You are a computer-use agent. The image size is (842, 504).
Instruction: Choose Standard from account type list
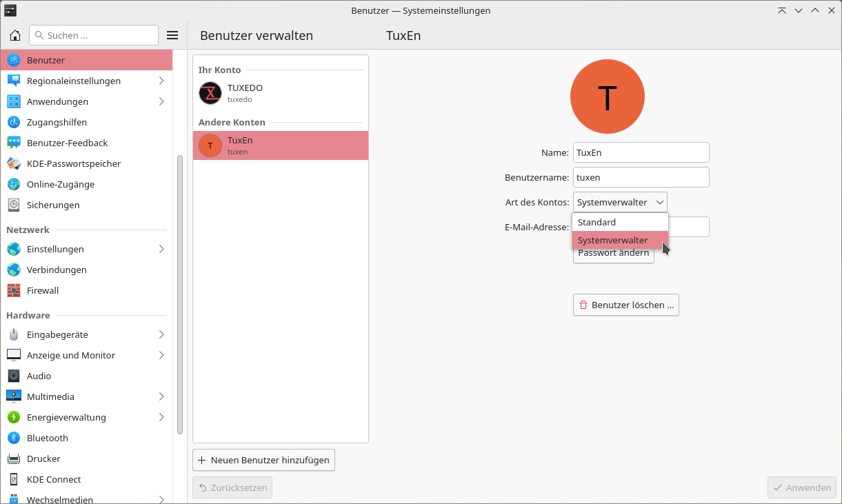click(x=620, y=222)
